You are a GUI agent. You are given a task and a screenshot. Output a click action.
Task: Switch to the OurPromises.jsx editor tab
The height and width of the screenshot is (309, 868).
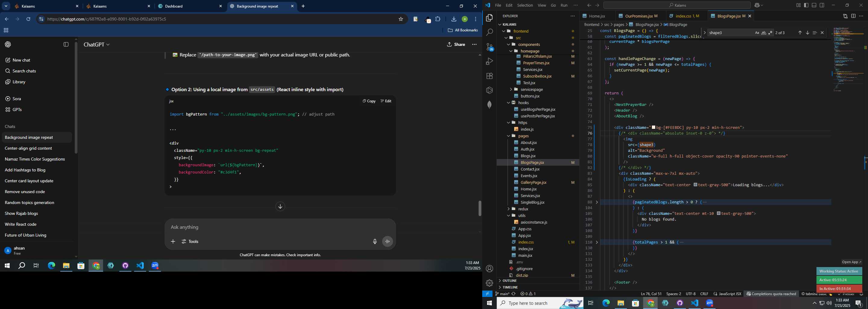(x=639, y=16)
